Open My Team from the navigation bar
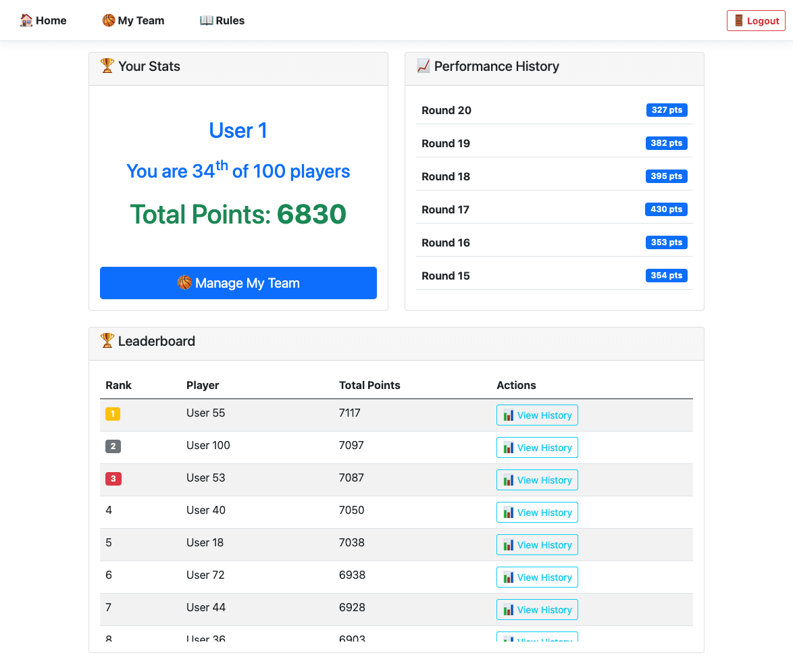 click(x=133, y=20)
